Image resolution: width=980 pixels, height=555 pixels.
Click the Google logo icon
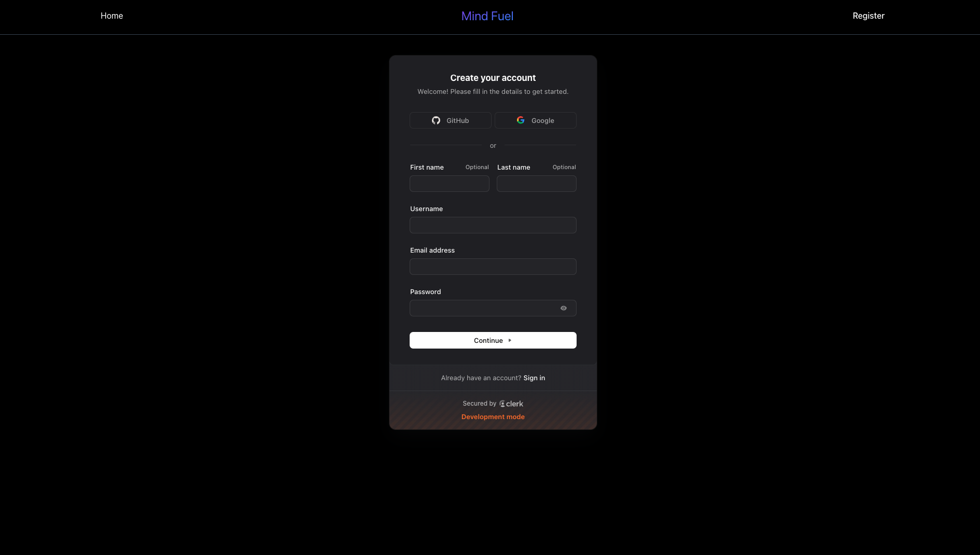click(x=521, y=120)
